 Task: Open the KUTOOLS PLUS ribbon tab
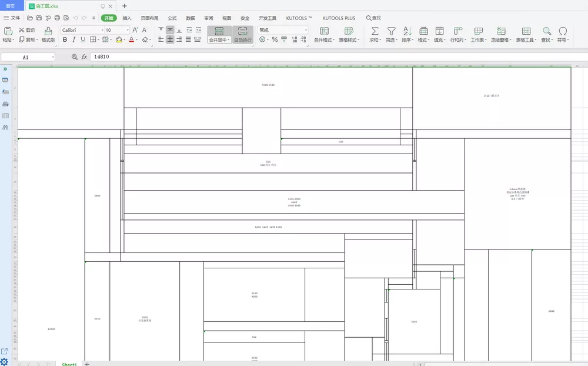pos(339,18)
